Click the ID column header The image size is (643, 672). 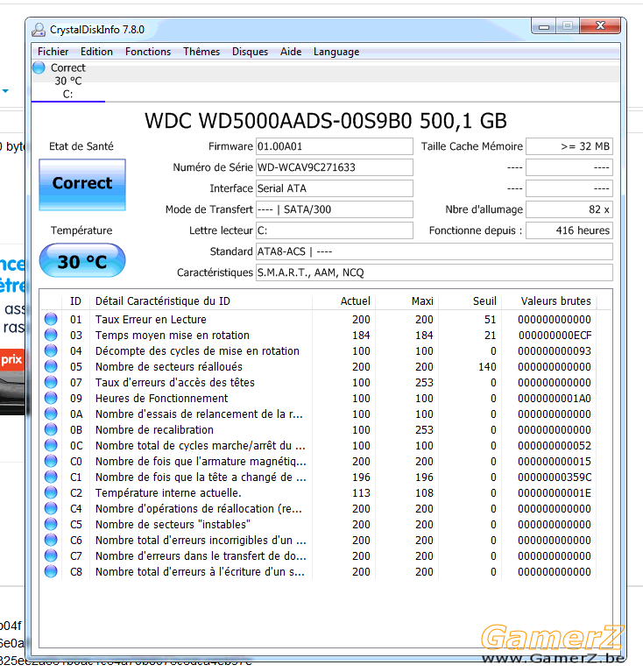pyautogui.click(x=76, y=301)
